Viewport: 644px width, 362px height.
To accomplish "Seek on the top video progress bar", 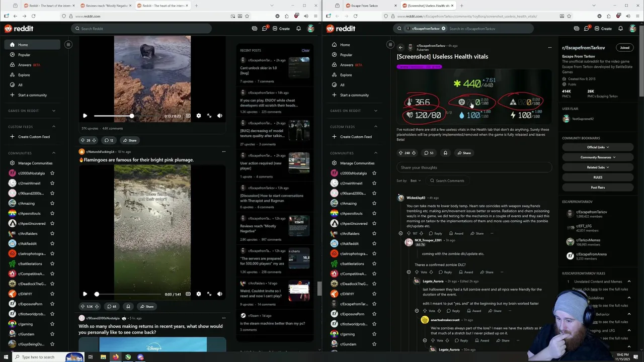I will tap(128, 116).
